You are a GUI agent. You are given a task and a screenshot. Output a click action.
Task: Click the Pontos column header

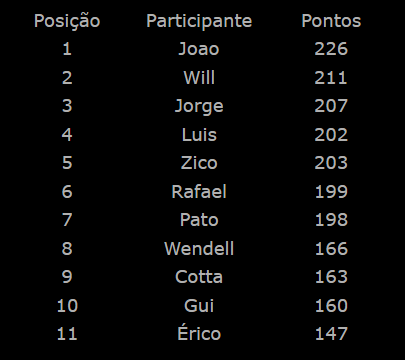pyautogui.click(x=331, y=21)
